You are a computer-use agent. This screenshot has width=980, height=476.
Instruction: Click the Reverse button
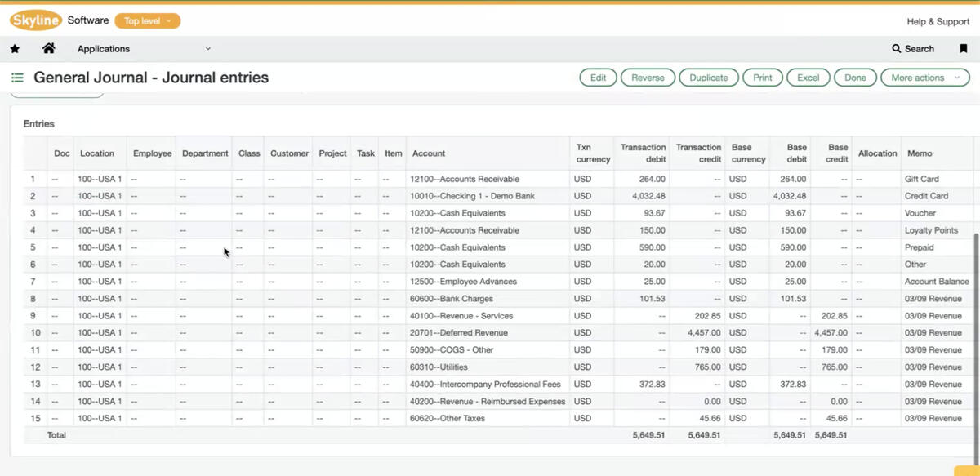click(x=648, y=77)
